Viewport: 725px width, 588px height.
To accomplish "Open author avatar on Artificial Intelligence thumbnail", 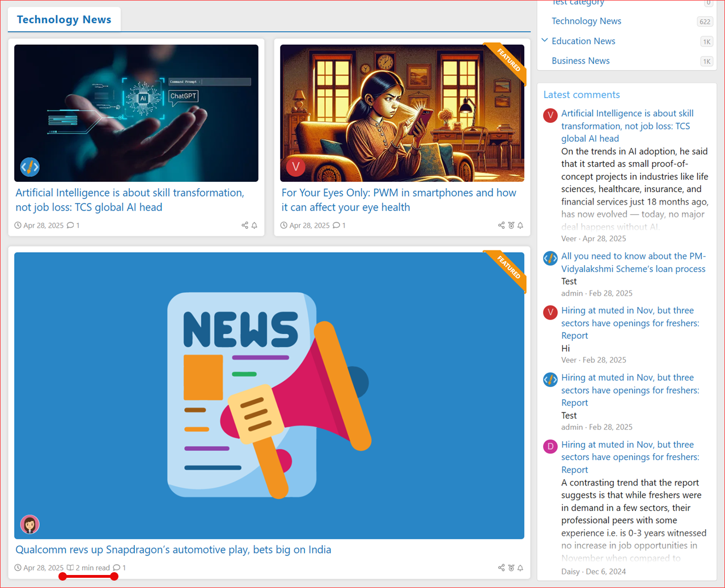I will pyautogui.click(x=30, y=167).
